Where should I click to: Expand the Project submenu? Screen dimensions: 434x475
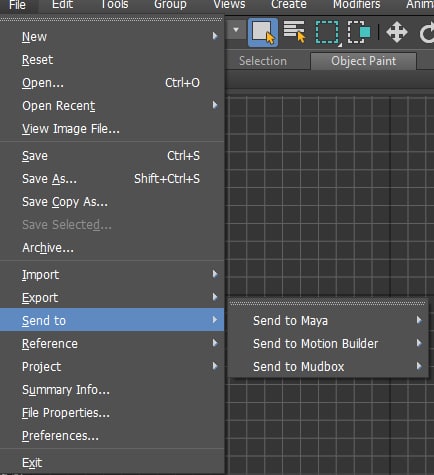(112, 366)
